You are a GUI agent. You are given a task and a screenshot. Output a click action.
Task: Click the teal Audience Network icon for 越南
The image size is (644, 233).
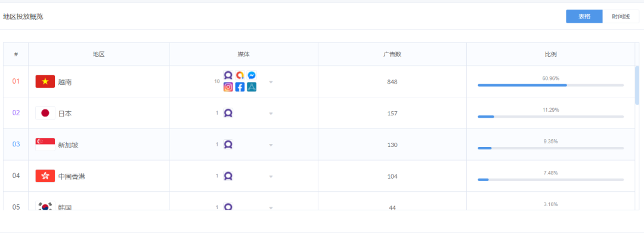[x=252, y=87]
